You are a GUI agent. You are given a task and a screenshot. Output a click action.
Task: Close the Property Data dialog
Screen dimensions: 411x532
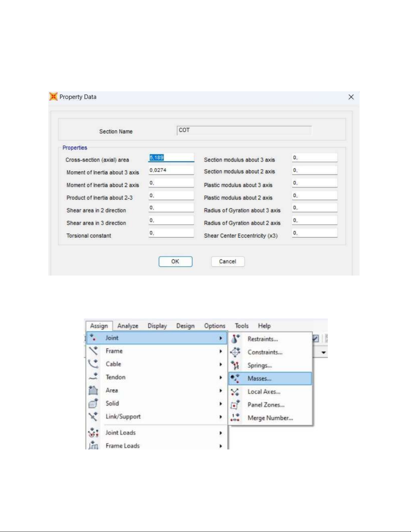coord(351,97)
